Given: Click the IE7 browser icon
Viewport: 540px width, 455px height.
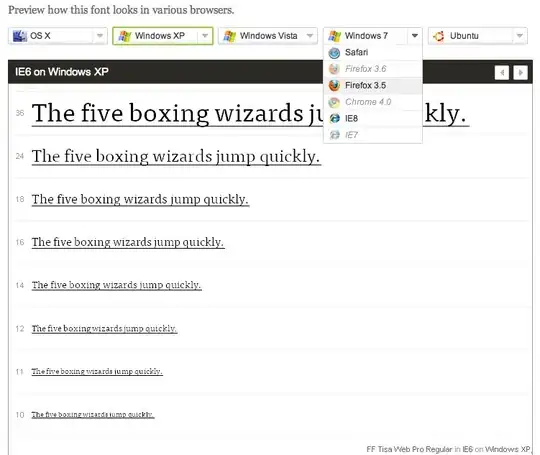Looking at the screenshot, I should [x=334, y=135].
